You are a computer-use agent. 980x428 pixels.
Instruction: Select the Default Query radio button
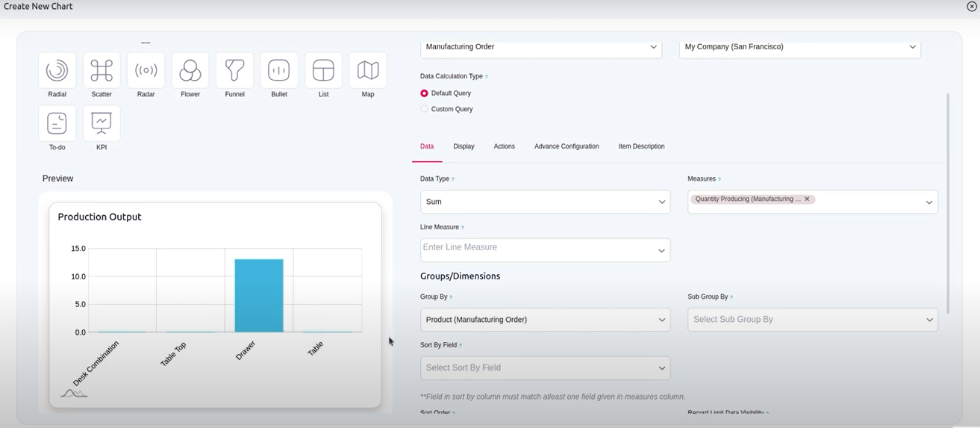[425, 93]
